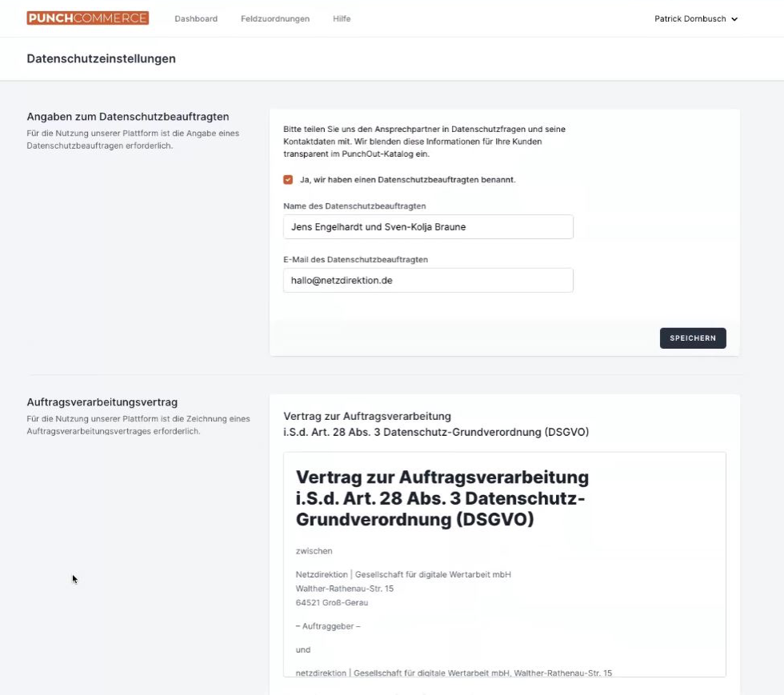Click the 'und' text in contract
Image resolution: width=784 pixels, height=695 pixels.
[303, 649]
